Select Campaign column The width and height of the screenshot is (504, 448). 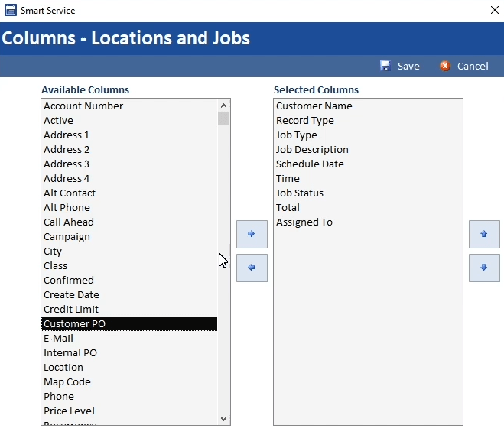pyautogui.click(x=129, y=236)
